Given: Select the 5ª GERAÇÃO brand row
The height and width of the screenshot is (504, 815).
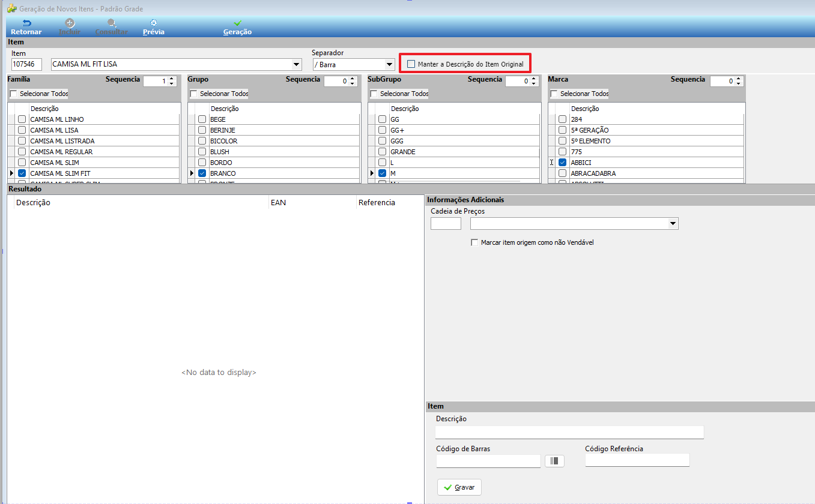Looking at the screenshot, I should pyautogui.click(x=646, y=130).
